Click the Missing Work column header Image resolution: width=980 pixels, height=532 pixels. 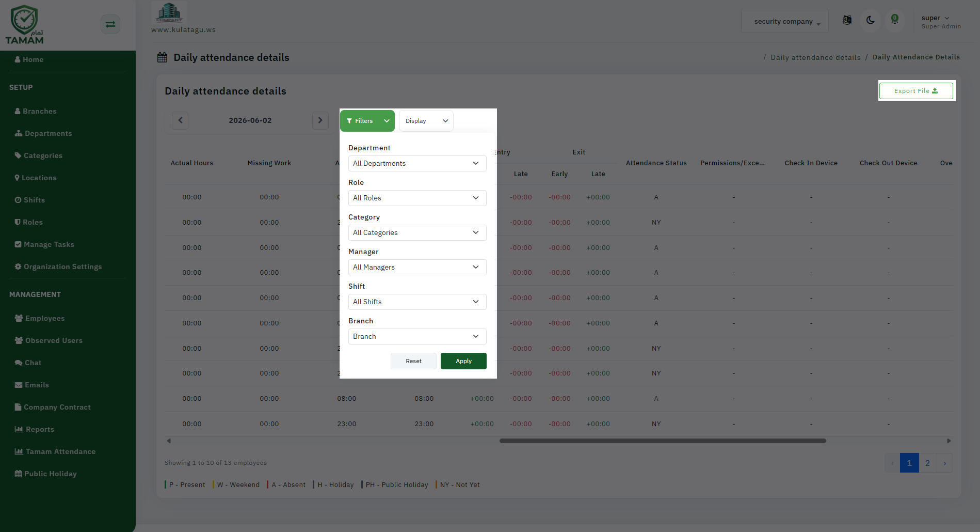coord(269,163)
